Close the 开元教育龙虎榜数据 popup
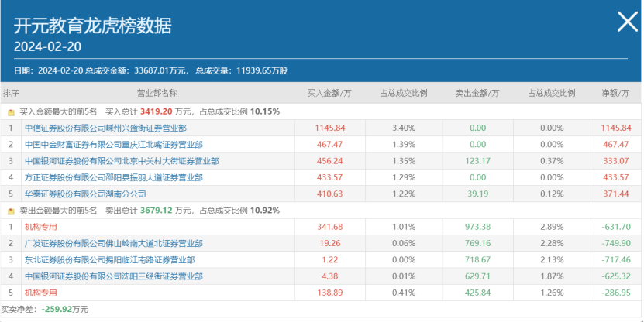Image resolution: width=644 pixels, height=322 pixels. (626, 22)
